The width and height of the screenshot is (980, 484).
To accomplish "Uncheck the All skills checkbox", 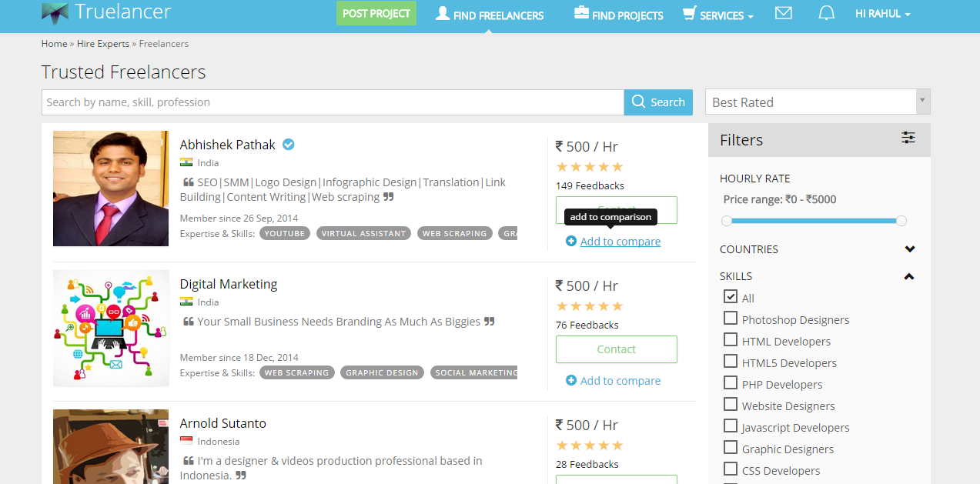I will (731, 297).
